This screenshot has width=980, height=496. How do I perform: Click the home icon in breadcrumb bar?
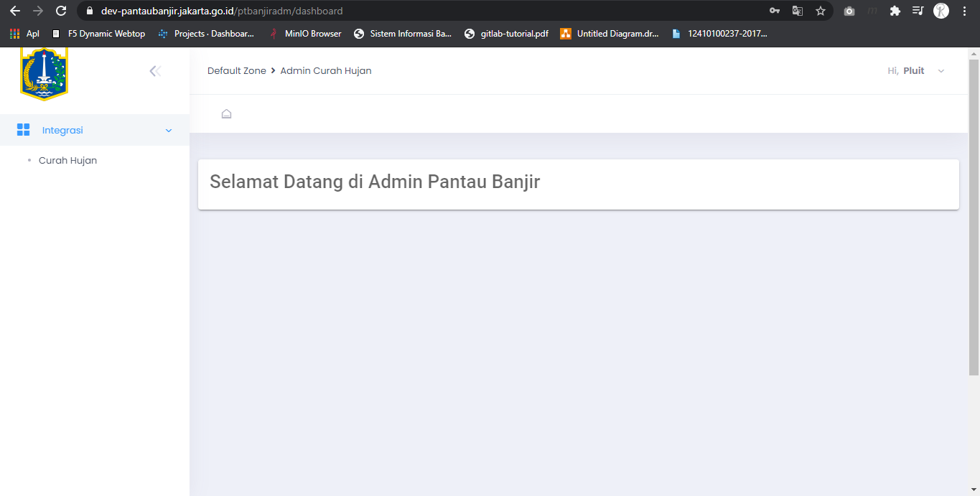point(226,113)
